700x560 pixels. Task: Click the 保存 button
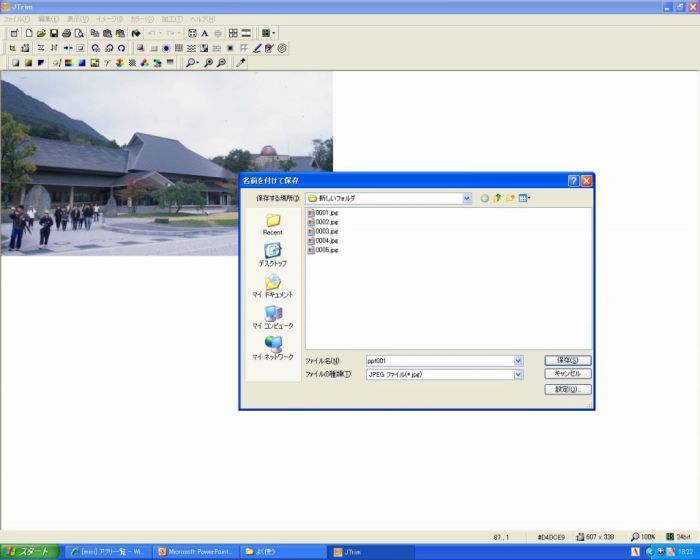coord(567,360)
